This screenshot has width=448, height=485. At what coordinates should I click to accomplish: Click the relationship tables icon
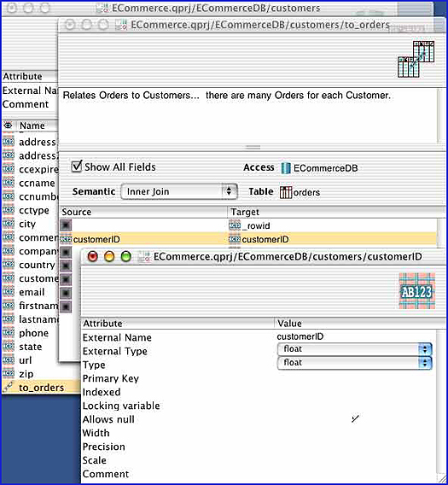tap(416, 59)
